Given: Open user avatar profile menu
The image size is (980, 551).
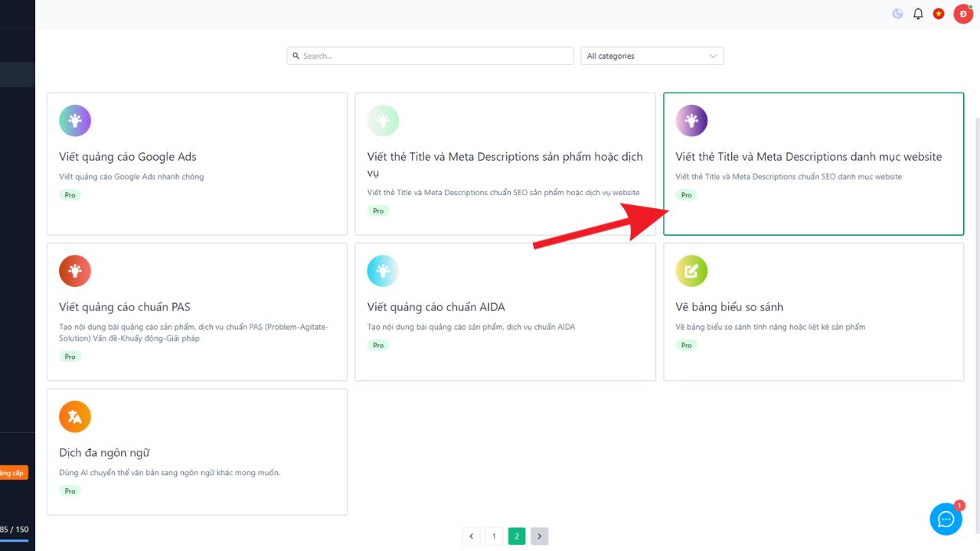Looking at the screenshot, I should click(x=962, y=14).
